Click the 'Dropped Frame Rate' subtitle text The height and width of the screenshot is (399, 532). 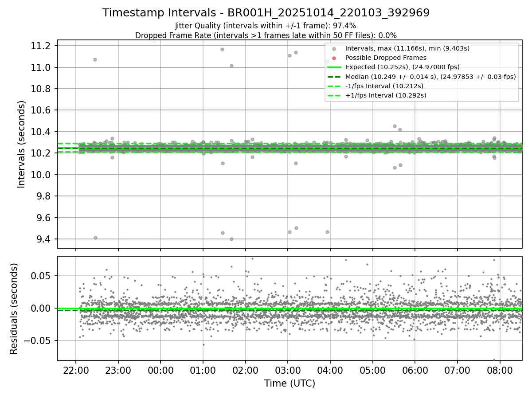tap(266, 35)
